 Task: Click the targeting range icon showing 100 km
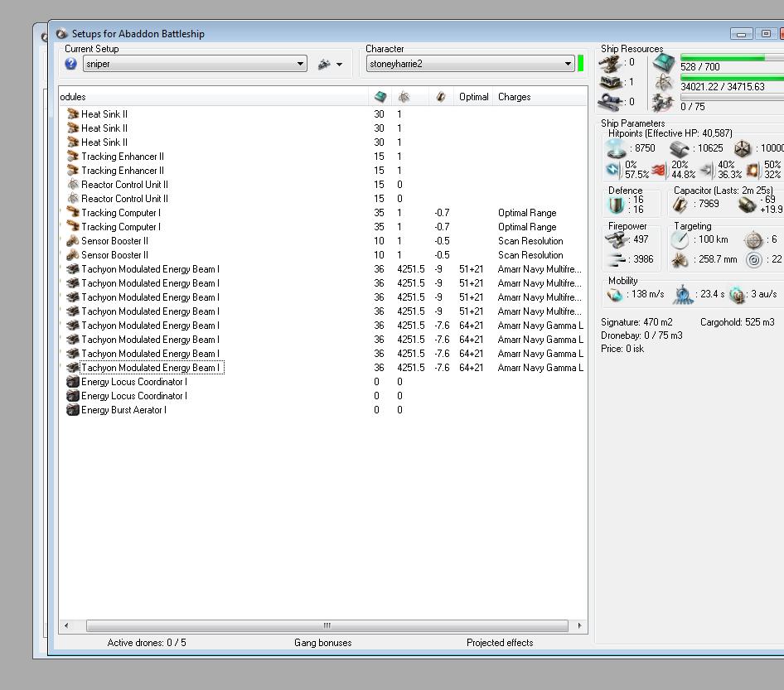point(680,240)
